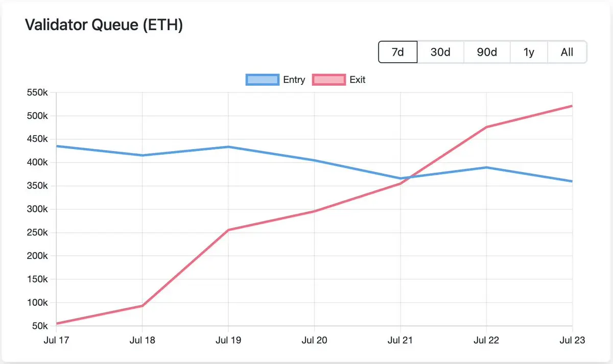The image size is (613, 364).
Task: Switch to the 30d time range
Action: pos(440,52)
